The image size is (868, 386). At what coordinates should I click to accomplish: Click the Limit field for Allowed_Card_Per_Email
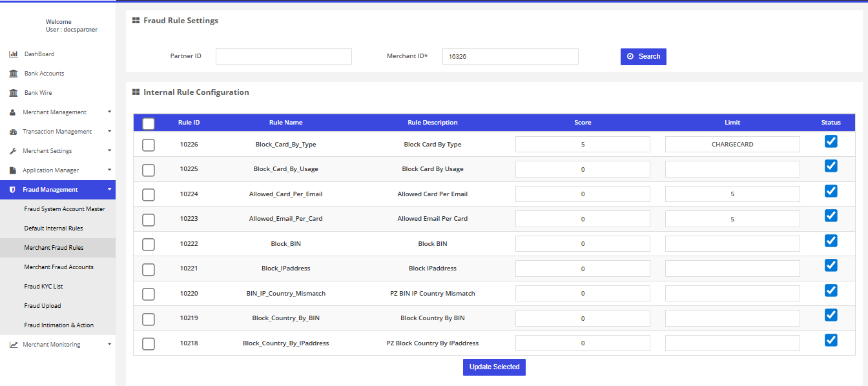(x=732, y=194)
